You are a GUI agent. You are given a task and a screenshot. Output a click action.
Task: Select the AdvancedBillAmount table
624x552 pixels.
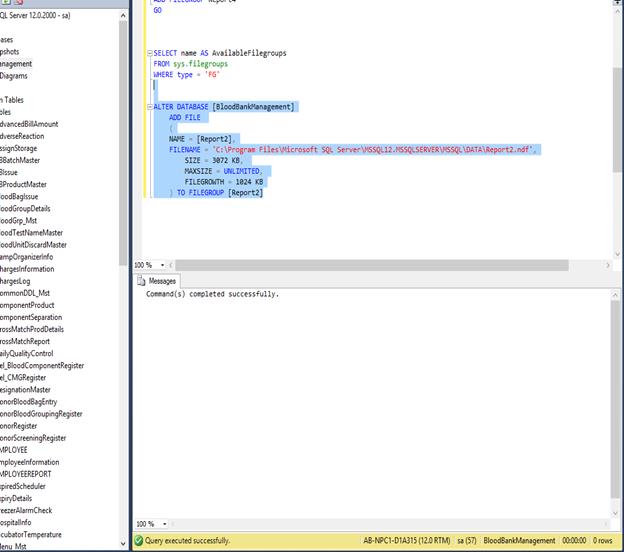(29, 124)
